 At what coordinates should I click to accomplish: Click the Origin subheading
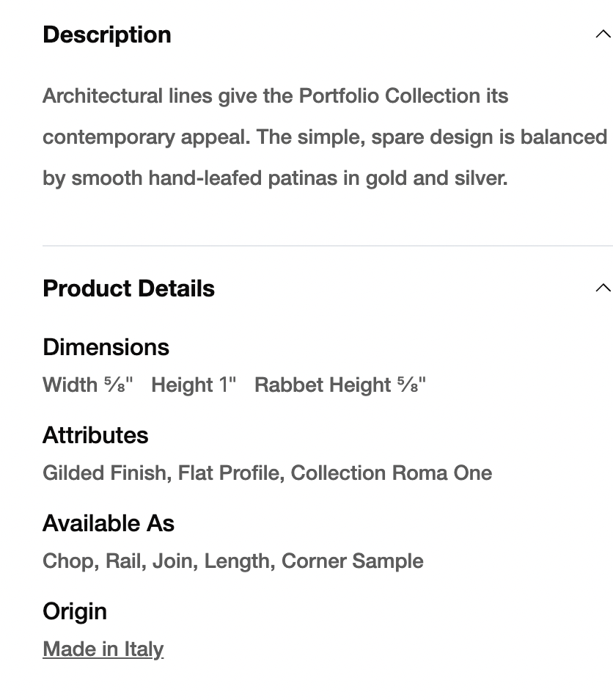[x=75, y=611]
